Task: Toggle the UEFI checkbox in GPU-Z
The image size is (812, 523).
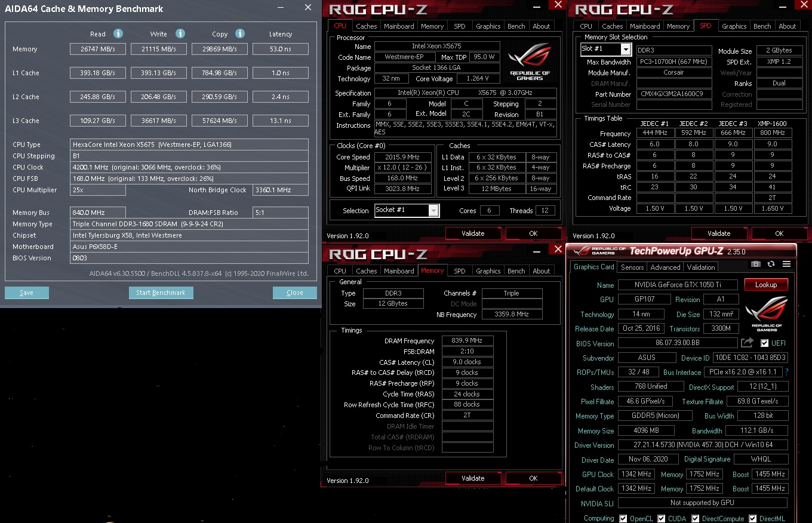Action: point(764,343)
